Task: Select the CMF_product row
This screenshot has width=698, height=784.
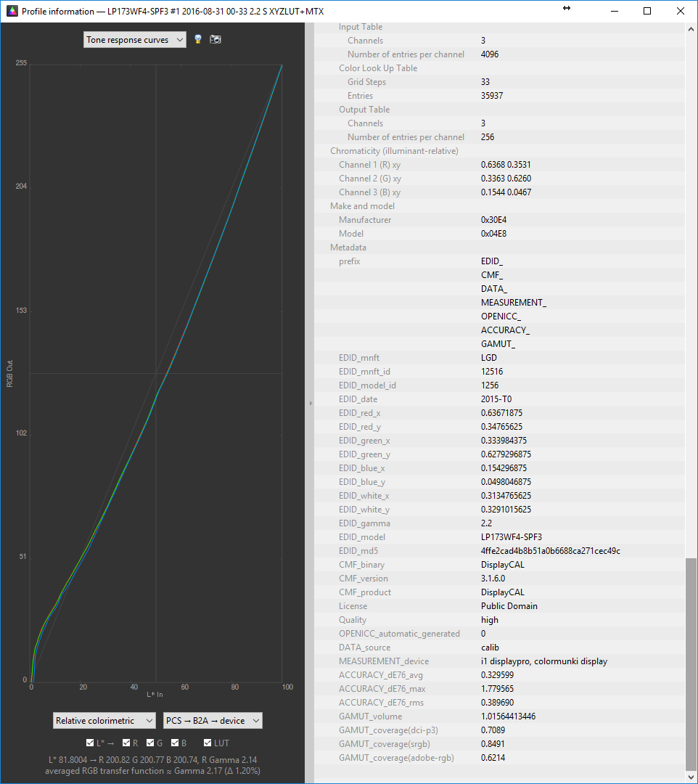Action: (500, 592)
